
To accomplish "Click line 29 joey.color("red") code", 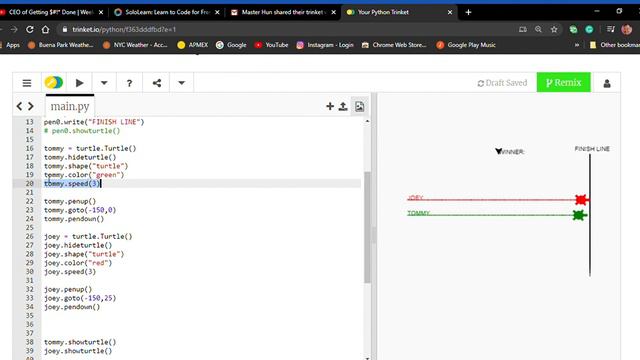I will [x=78, y=263].
